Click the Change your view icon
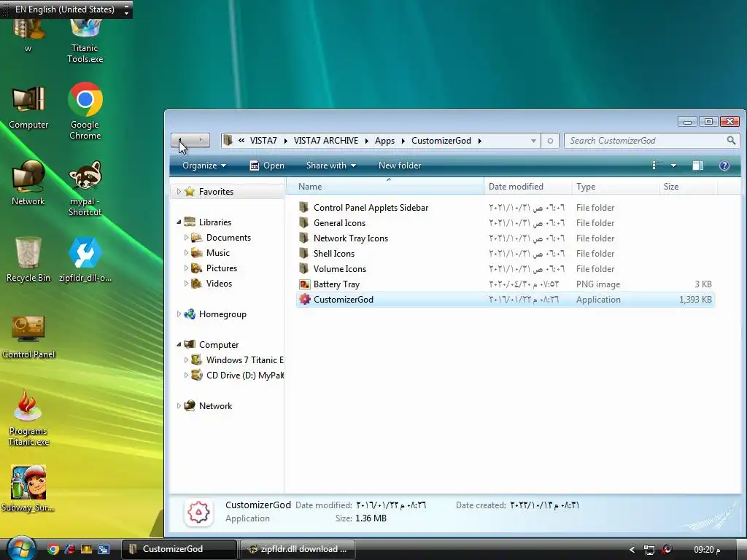 pos(654,166)
